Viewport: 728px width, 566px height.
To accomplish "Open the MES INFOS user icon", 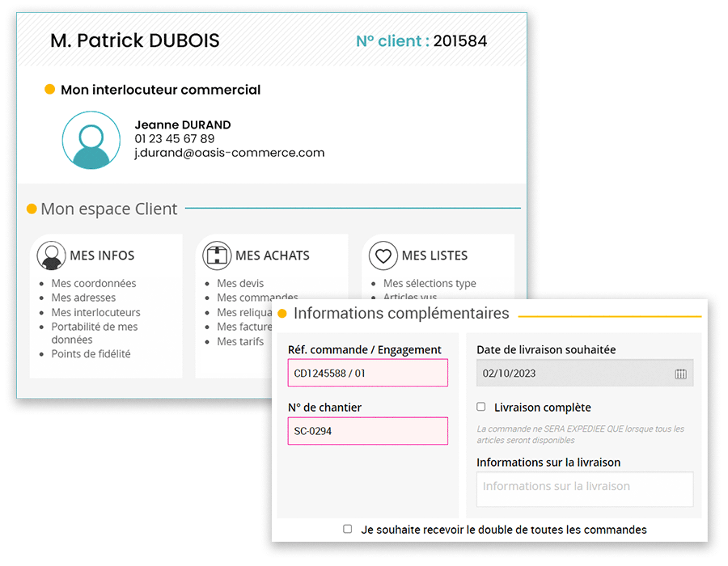I will [51, 256].
